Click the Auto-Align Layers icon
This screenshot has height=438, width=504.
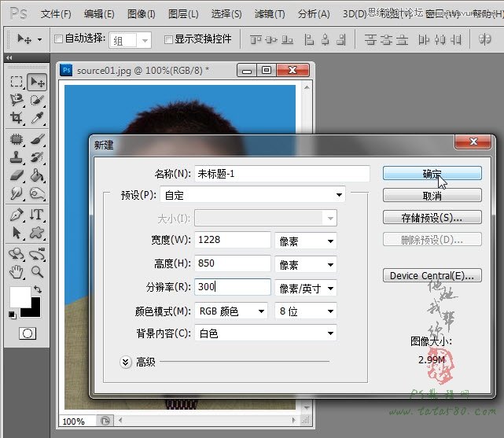point(484,39)
